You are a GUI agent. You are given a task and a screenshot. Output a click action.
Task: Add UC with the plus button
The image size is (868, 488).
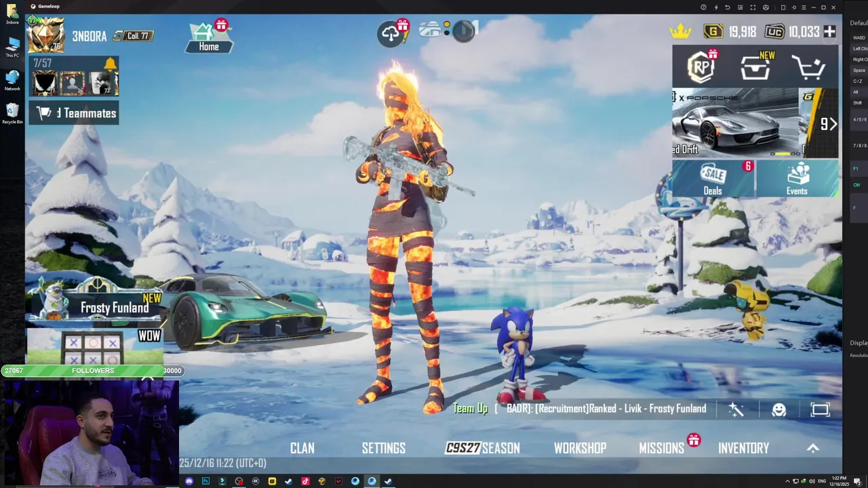[829, 31]
